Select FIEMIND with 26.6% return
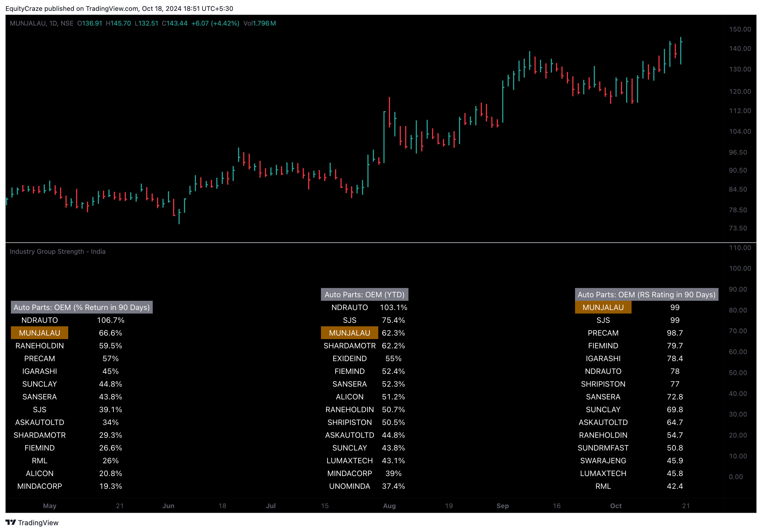The image size is (762, 532). [39, 448]
